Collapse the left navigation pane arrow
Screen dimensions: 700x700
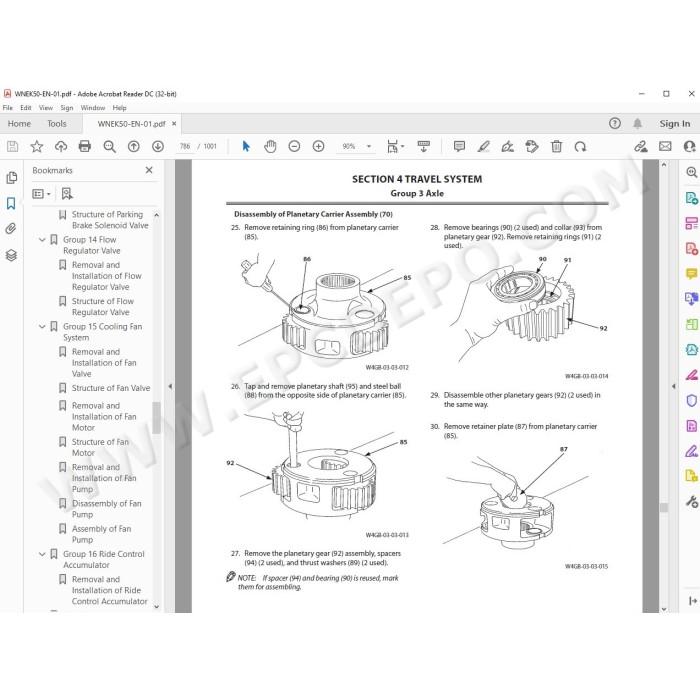(170, 386)
